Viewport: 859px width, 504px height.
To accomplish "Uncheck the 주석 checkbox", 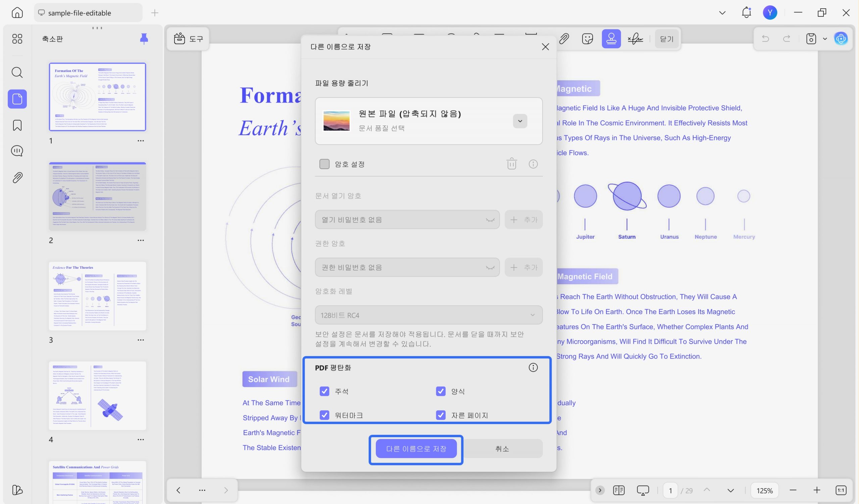I will 324,391.
